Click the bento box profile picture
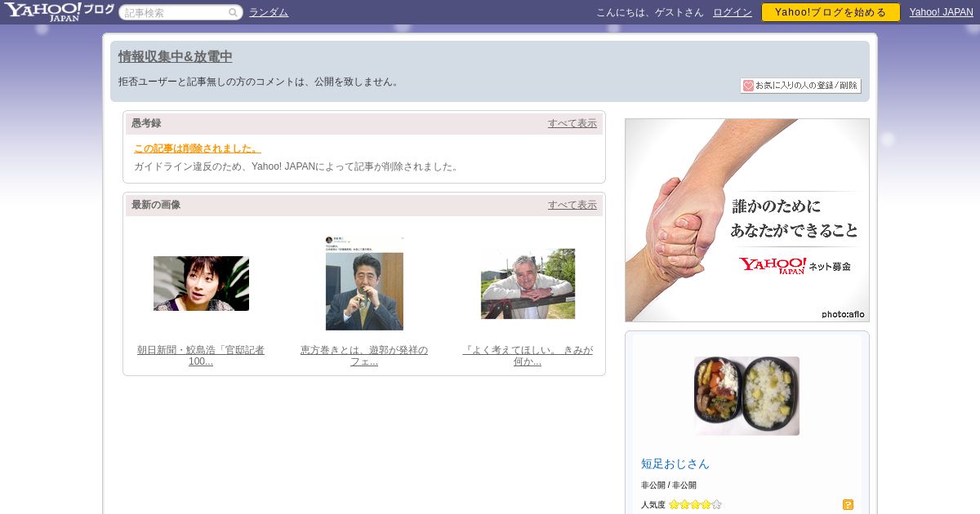This screenshot has height=514, width=980. pos(746,396)
